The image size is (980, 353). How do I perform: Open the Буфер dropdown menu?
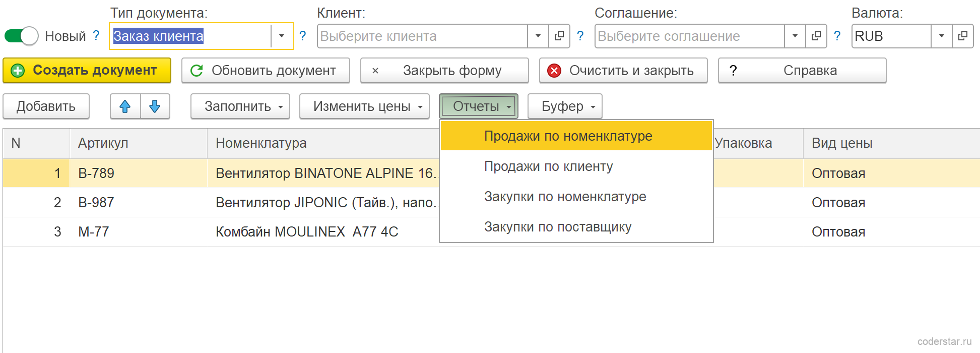tap(565, 106)
